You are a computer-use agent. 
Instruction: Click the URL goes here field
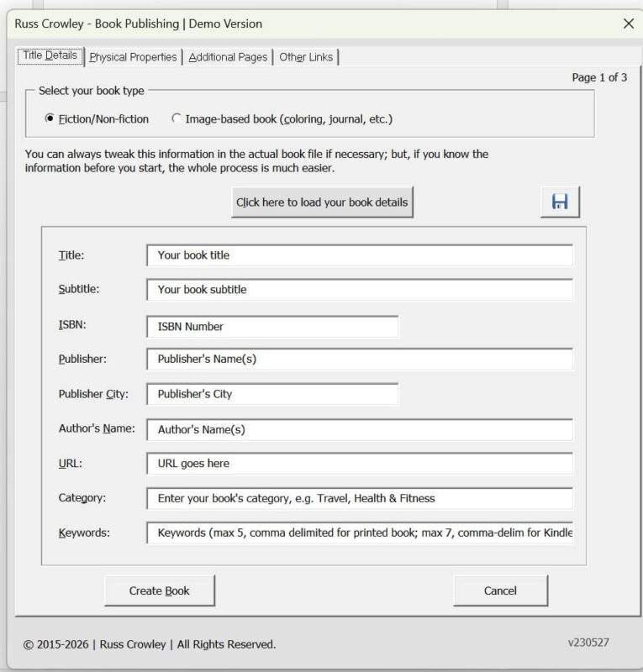[359, 464]
